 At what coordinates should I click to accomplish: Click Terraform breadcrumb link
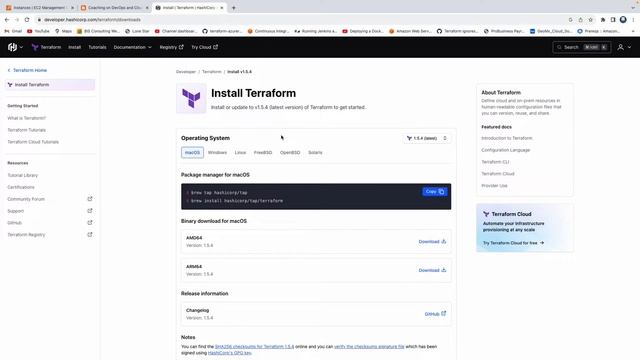tap(211, 72)
